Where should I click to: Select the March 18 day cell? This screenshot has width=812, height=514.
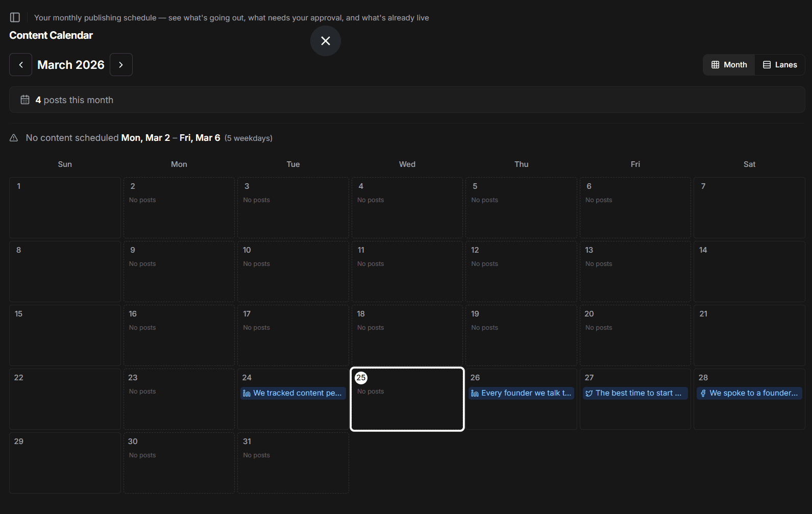click(x=407, y=335)
